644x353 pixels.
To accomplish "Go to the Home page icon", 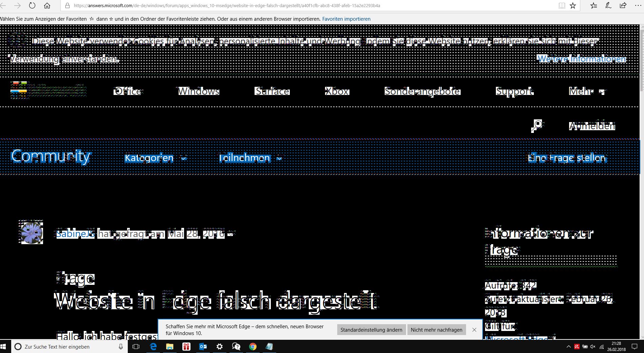I will point(47,5).
